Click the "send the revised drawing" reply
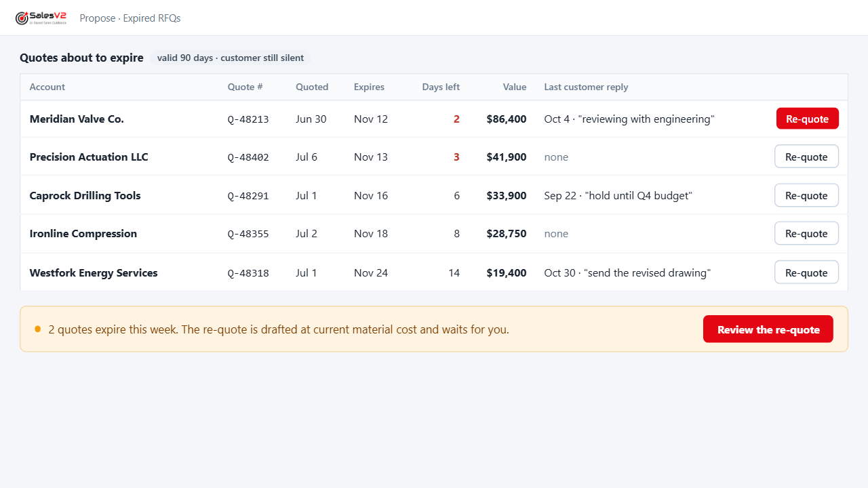This screenshot has width=868, height=488. (648, 272)
